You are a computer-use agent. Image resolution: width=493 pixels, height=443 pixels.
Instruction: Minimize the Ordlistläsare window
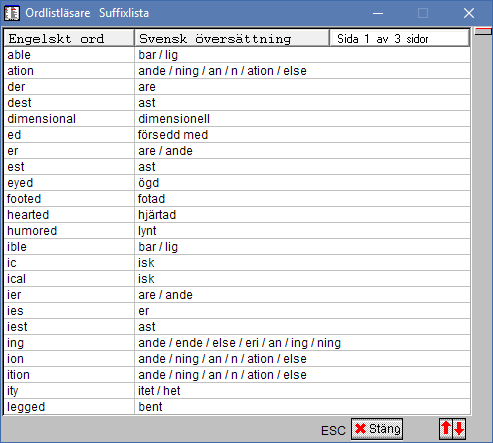coord(378,13)
